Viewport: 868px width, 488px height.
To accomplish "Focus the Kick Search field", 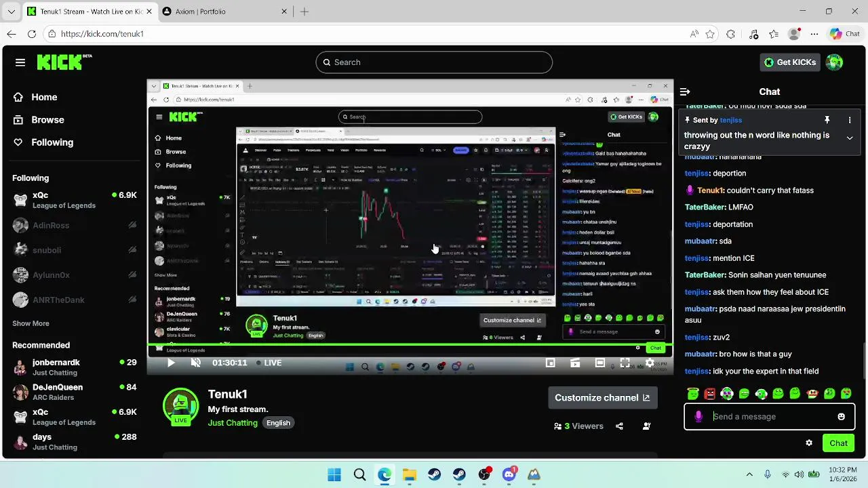I will click(x=434, y=62).
